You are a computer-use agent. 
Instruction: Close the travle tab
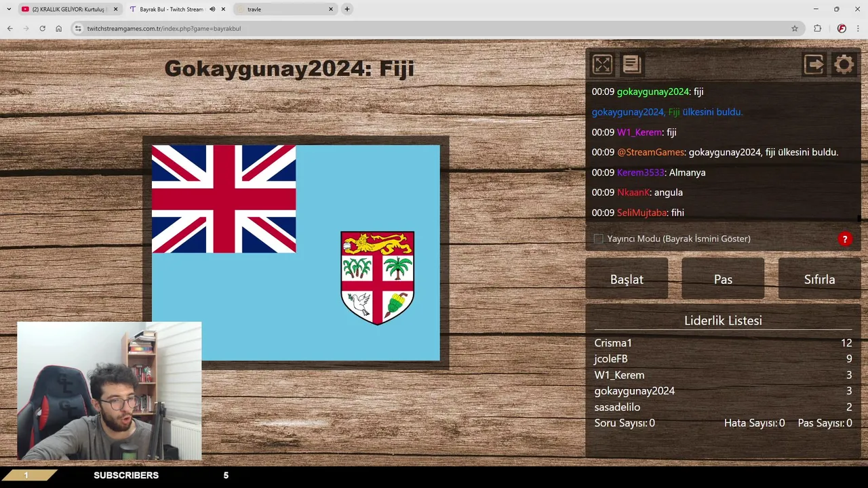pos(331,9)
